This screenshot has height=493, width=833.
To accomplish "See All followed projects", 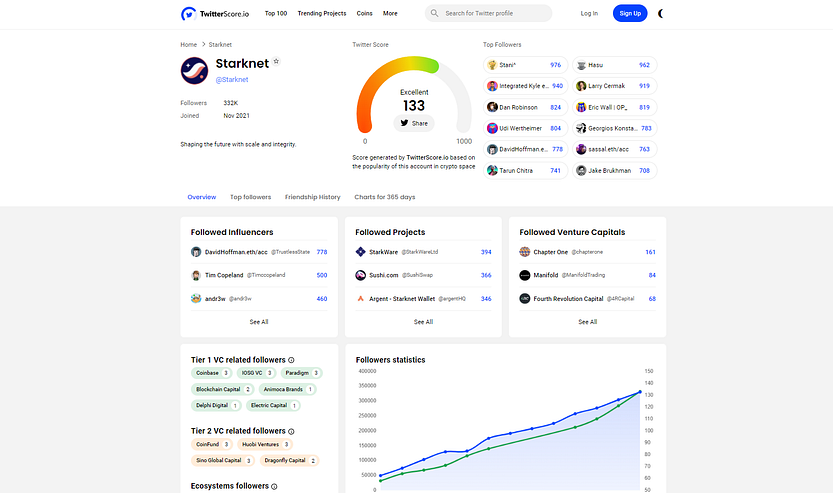I will click(423, 322).
